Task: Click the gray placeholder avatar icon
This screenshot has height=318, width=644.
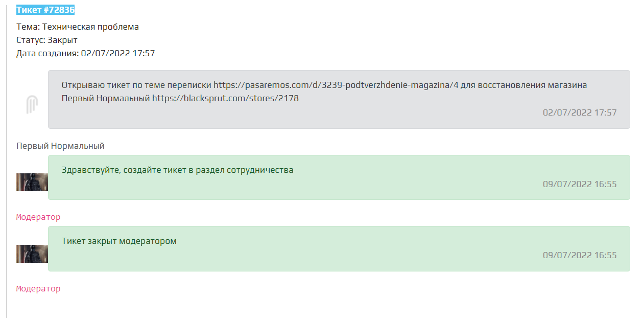Action: 32,105
